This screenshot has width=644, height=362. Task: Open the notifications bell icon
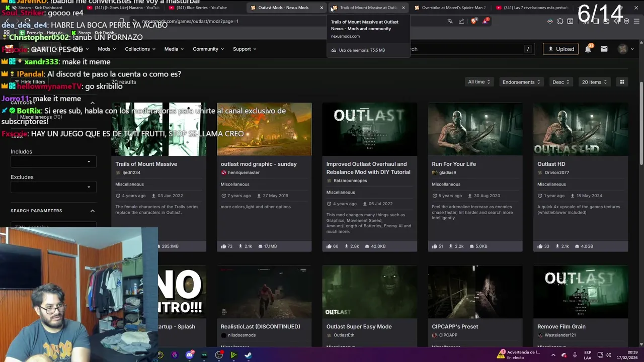(x=588, y=49)
